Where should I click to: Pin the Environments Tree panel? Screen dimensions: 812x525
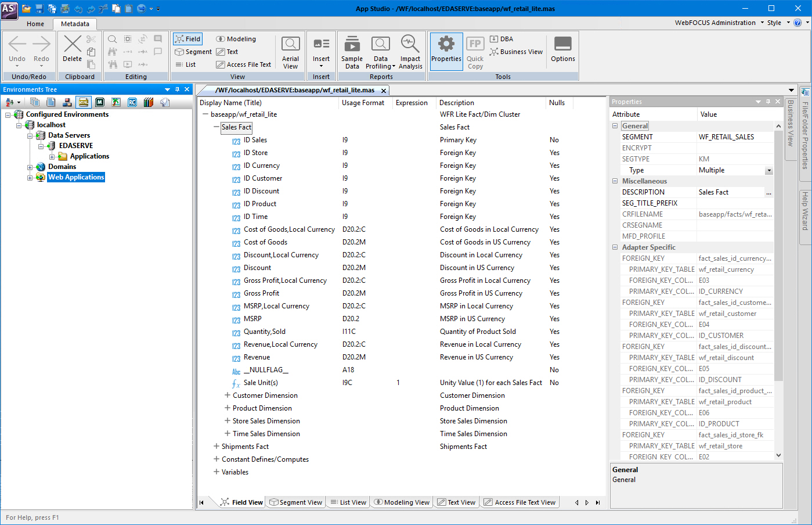[178, 89]
